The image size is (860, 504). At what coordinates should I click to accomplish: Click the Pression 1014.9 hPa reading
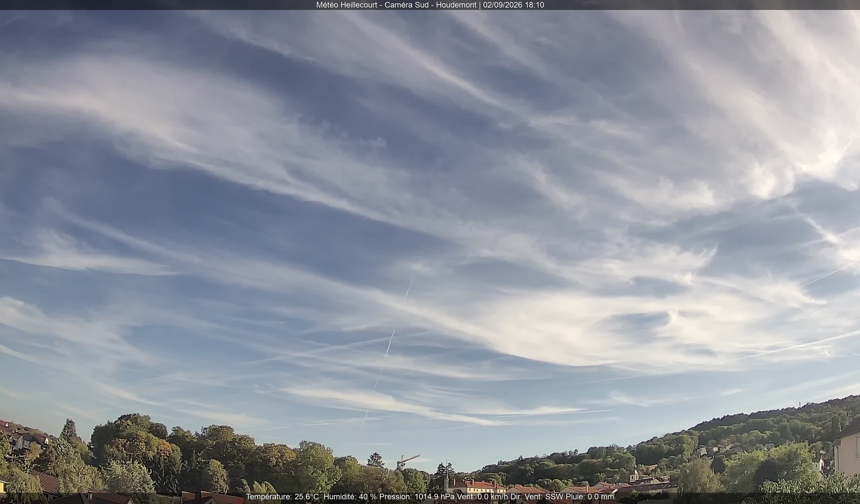pos(417,497)
